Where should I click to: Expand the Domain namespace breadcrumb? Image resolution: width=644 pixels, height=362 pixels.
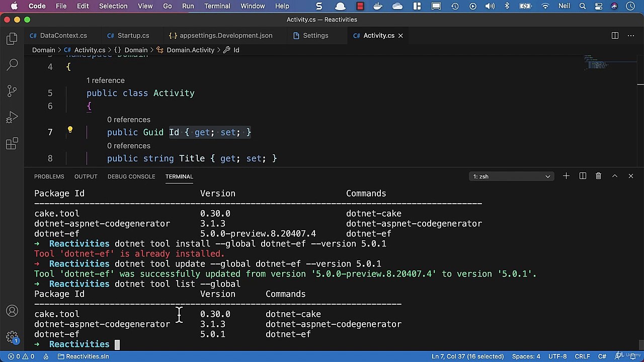tap(131, 50)
